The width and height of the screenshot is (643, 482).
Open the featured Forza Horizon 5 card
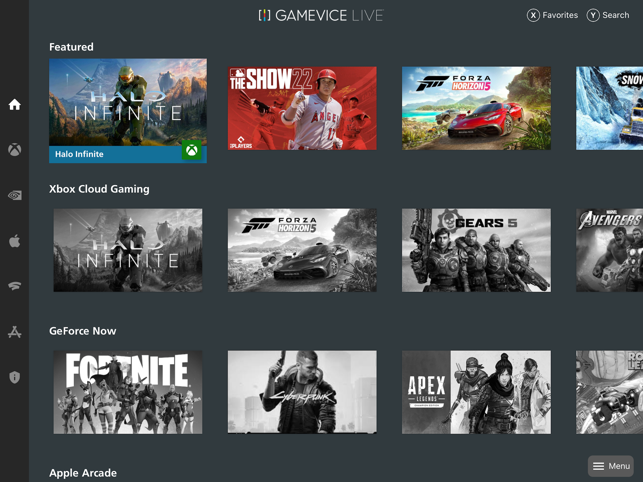[477, 108]
